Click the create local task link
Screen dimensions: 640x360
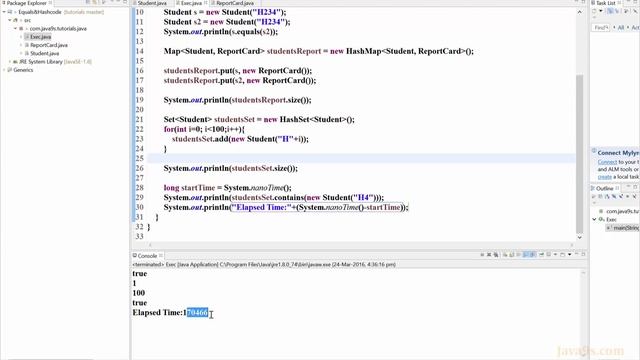pyautogui.click(x=604, y=177)
